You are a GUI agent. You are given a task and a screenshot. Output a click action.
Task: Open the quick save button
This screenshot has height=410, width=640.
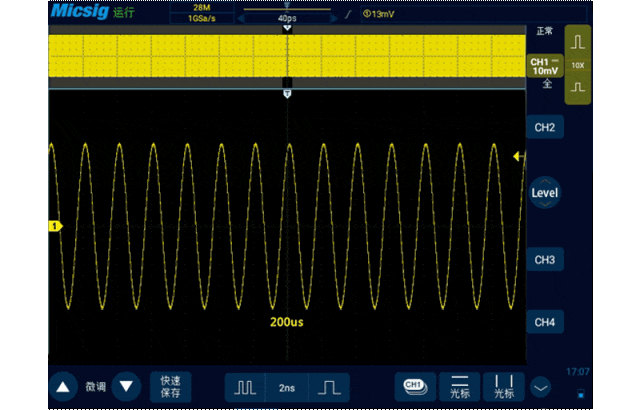[170, 387]
